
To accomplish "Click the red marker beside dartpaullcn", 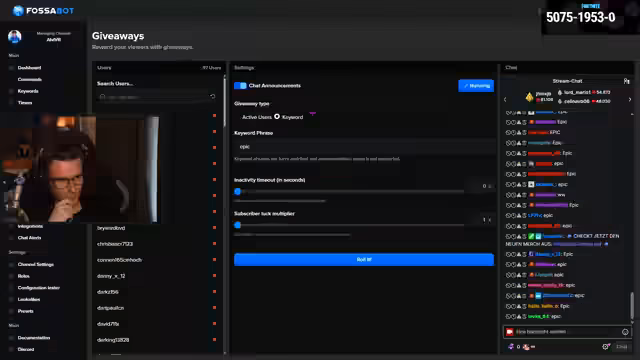I will (x=214, y=308).
